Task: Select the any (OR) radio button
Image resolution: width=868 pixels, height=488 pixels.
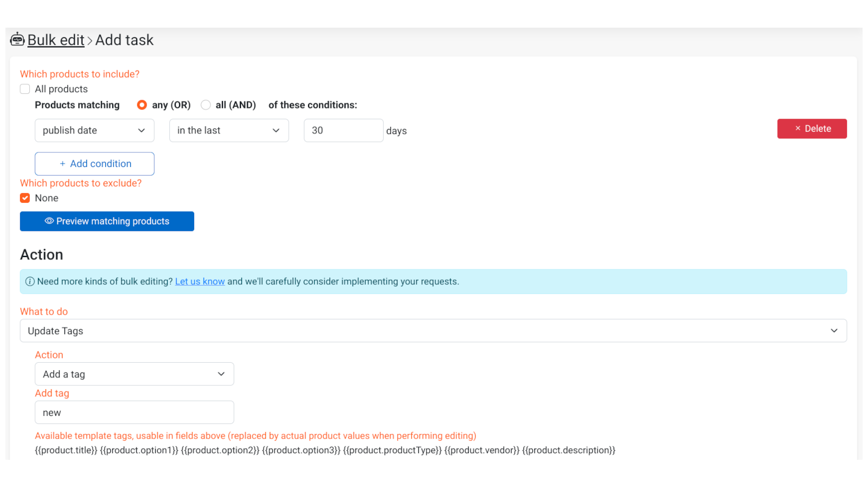Action: [x=142, y=105]
